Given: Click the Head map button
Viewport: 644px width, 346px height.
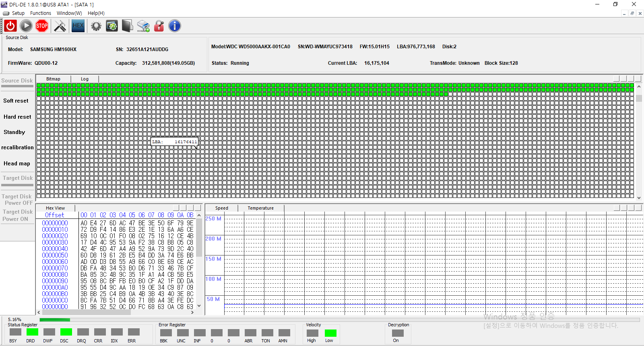Looking at the screenshot, I should point(17,164).
